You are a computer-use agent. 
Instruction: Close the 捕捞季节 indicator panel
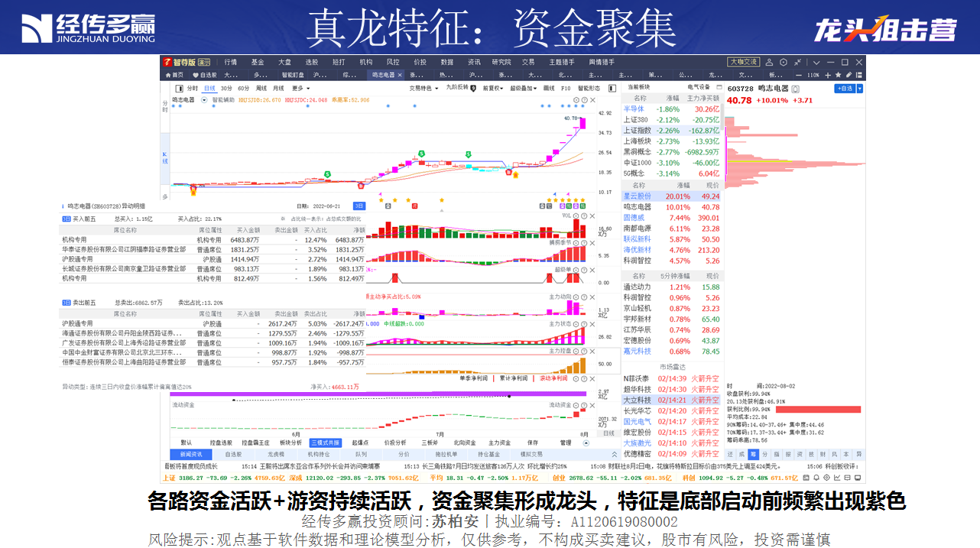pyautogui.click(x=592, y=242)
